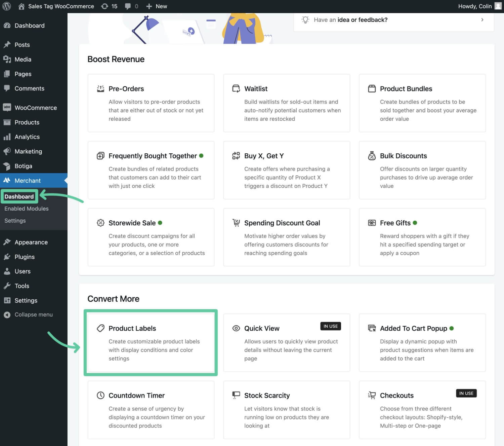504x446 pixels.
Task: Click the Analytics bar chart icon
Action: coord(7,137)
